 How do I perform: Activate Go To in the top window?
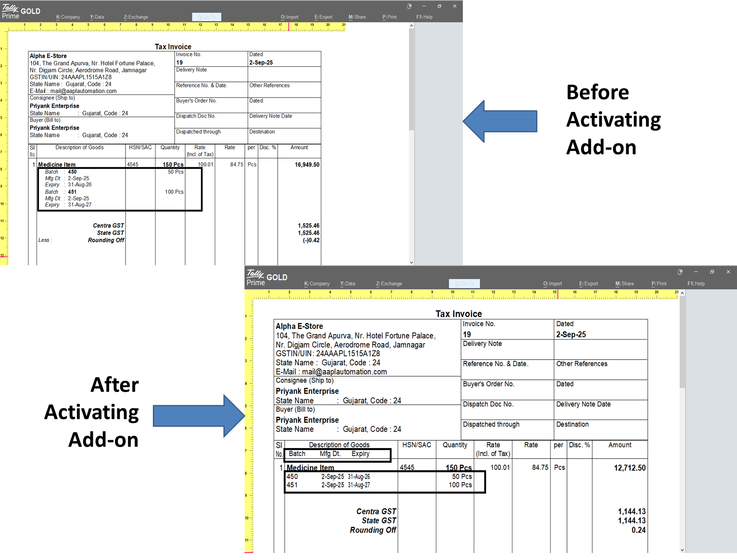(x=206, y=17)
